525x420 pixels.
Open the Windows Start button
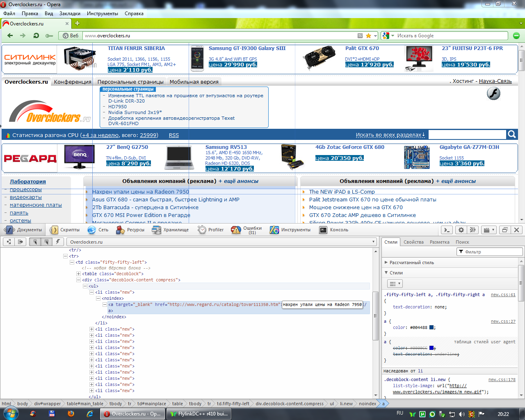pos(11,413)
